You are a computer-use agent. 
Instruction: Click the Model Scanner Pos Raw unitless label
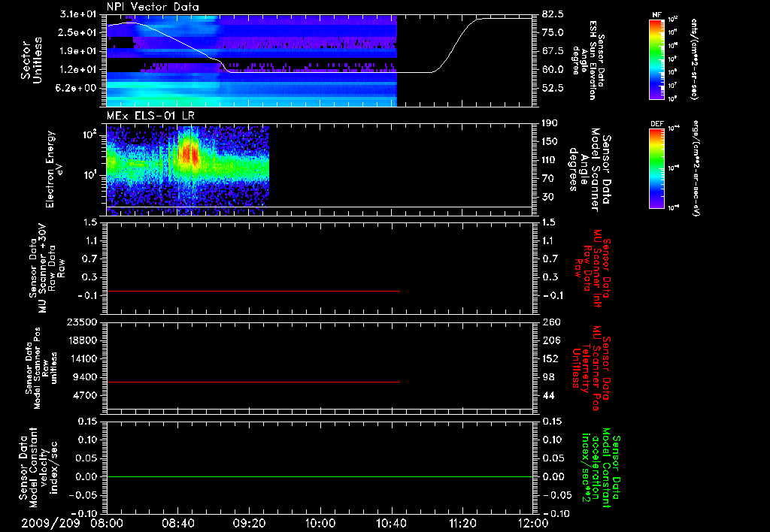tap(41, 367)
